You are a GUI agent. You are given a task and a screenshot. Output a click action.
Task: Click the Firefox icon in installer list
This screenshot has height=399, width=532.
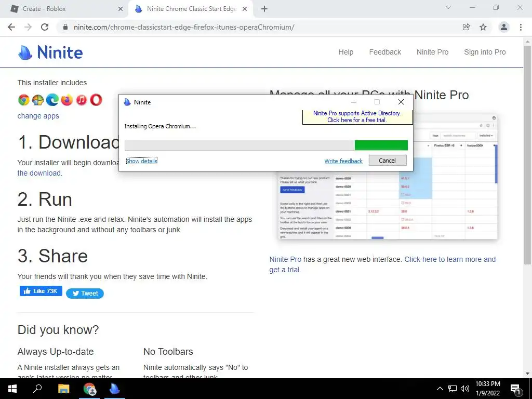[x=67, y=100]
